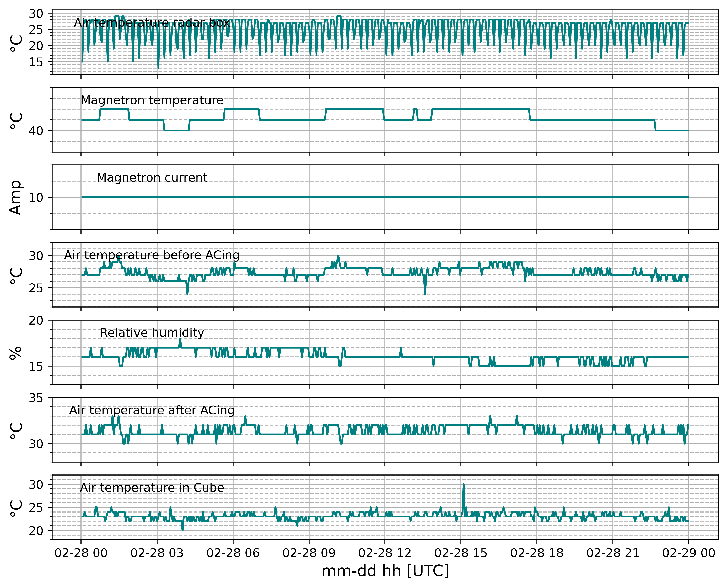Click the "02-29 00" x-axis tick label

(x=689, y=553)
